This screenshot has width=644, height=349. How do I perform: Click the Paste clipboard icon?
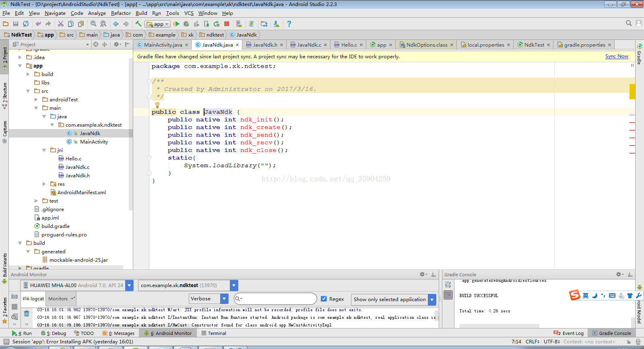(81, 24)
